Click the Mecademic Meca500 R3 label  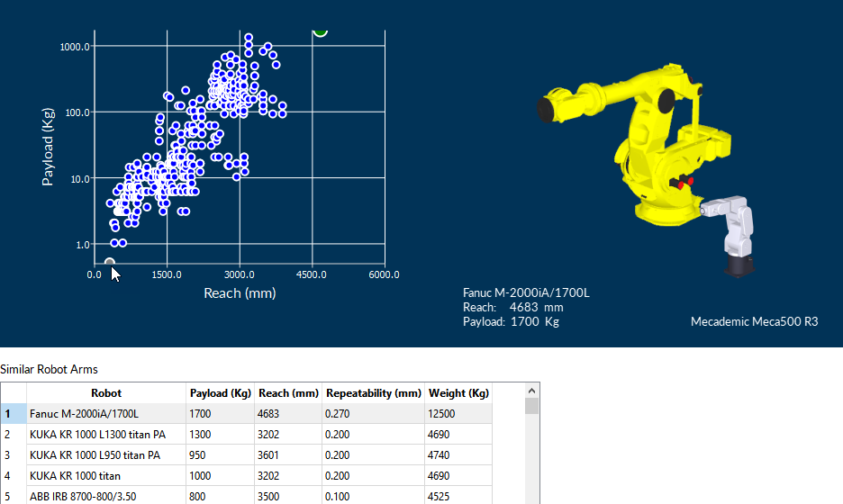(753, 321)
